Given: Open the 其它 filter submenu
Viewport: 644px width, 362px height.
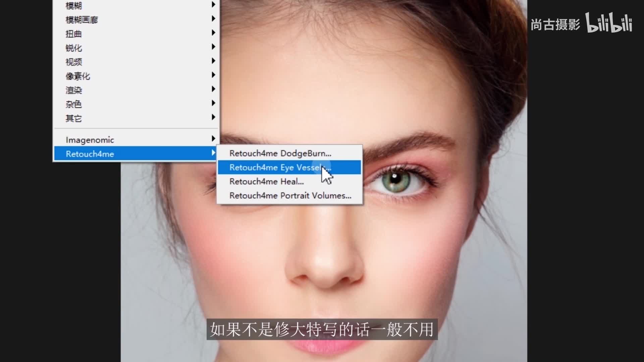Looking at the screenshot, I should tap(74, 118).
